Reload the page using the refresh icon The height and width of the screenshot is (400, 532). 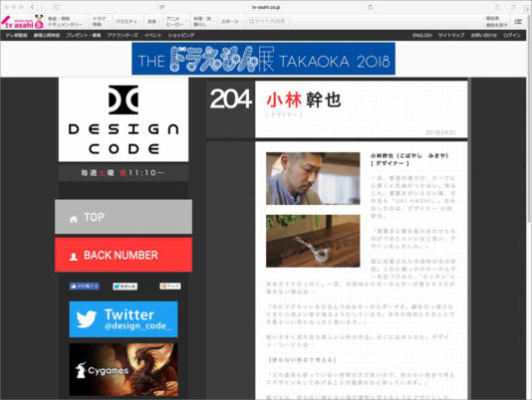371,7
